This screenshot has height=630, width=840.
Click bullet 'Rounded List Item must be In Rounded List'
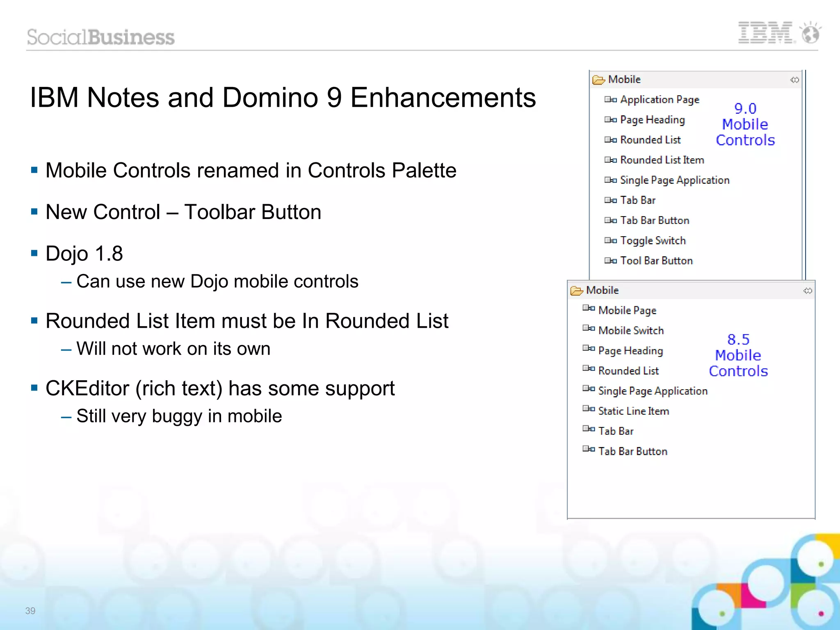click(247, 321)
